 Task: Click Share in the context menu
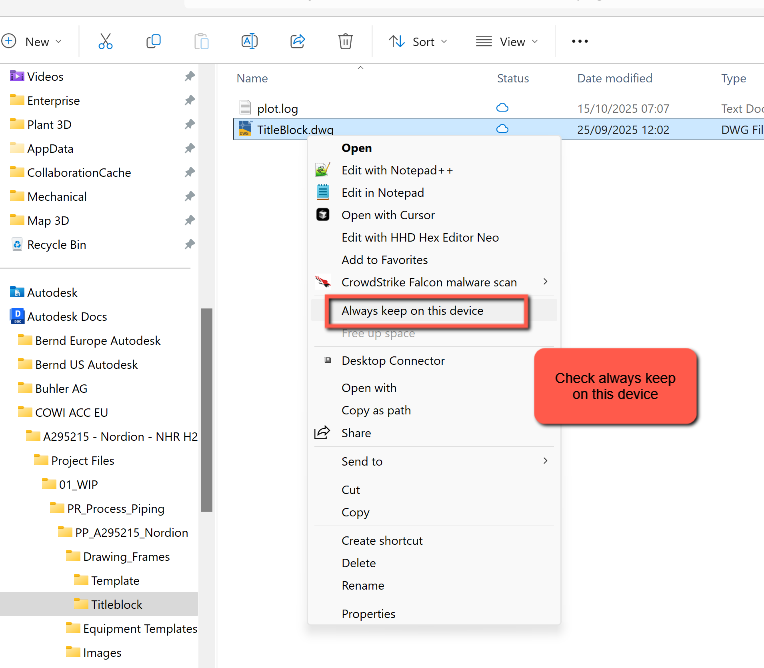[356, 433]
